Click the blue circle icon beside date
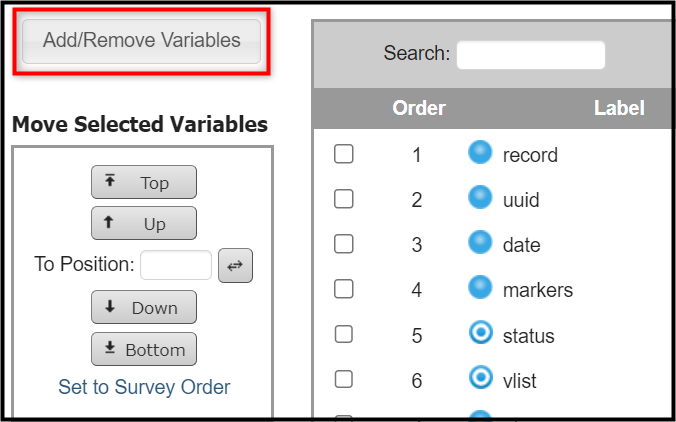This screenshot has width=676, height=422. tap(480, 242)
